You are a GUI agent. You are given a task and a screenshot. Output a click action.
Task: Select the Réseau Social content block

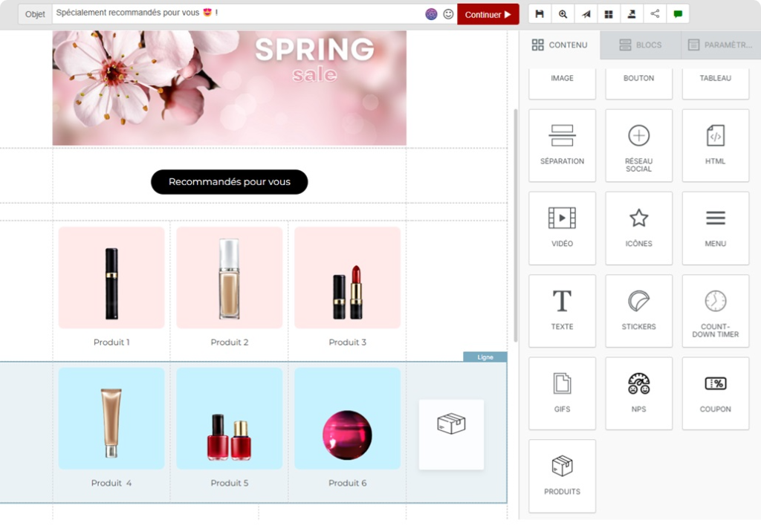pyautogui.click(x=638, y=146)
